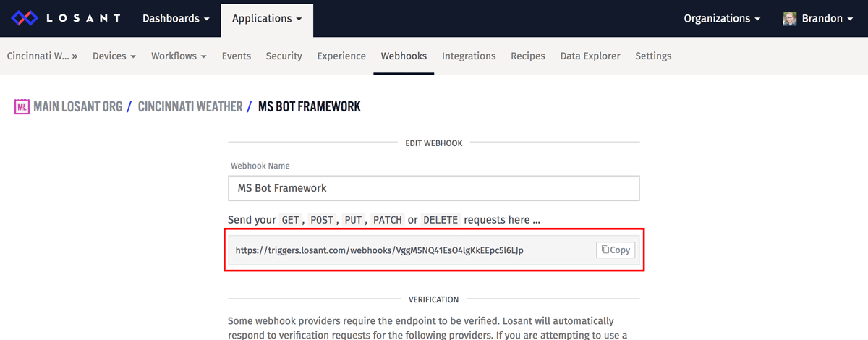Open the Security tab

tap(284, 56)
